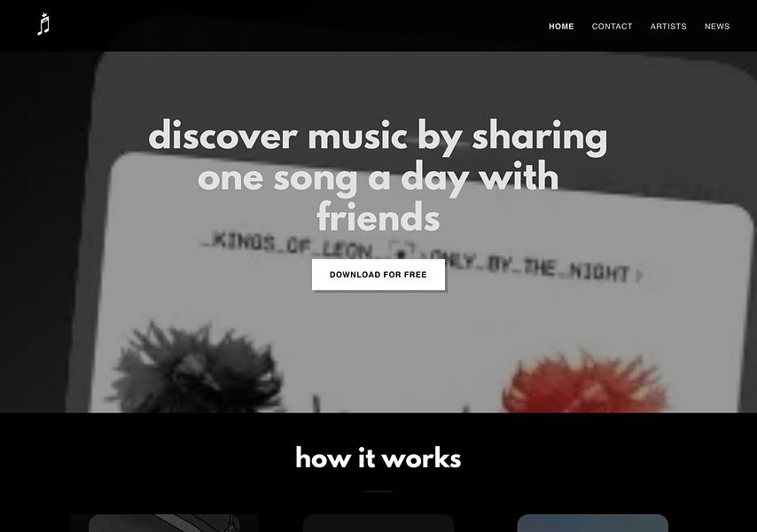Screen dimensions: 757x532
Task: Open the middle dark card thumbnail
Action: (378, 523)
